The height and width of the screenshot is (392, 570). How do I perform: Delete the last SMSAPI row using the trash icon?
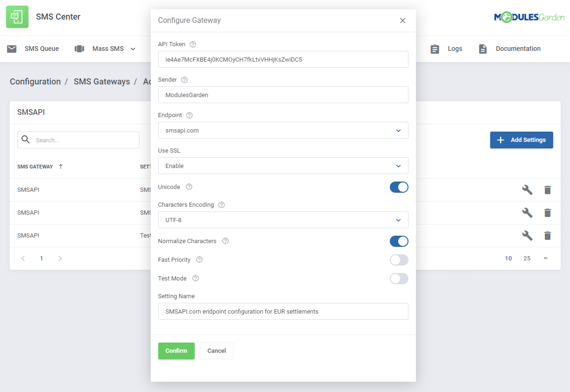[x=547, y=236]
